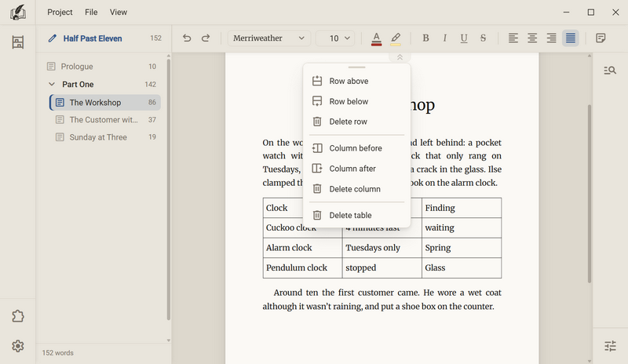The height and width of the screenshot is (364, 628).
Task: Choose Delete column in table menu
Action: (x=356, y=189)
